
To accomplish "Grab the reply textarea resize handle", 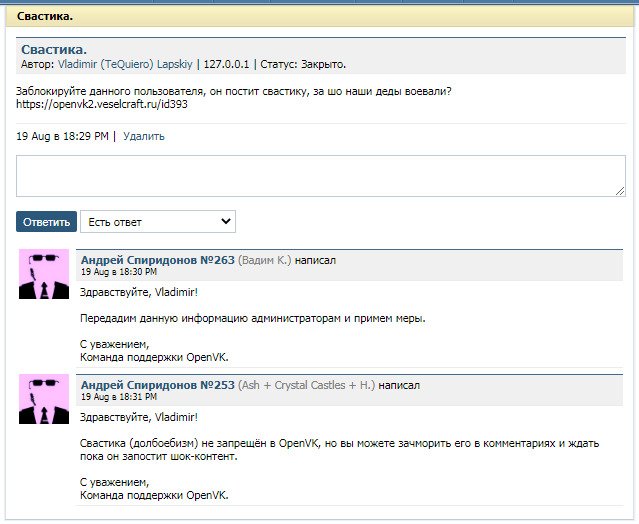I will 620,191.
